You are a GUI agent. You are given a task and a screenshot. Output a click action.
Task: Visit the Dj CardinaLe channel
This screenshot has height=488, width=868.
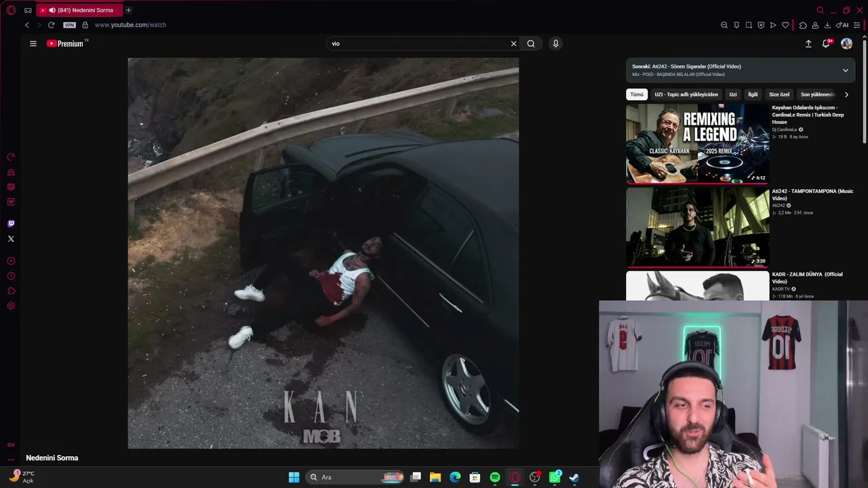point(785,129)
